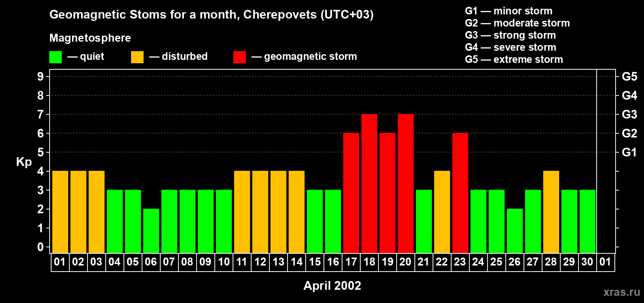This screenshot has width=644, height=303.
Task: Click date label 17 on the x-axis
Action: 351,262
